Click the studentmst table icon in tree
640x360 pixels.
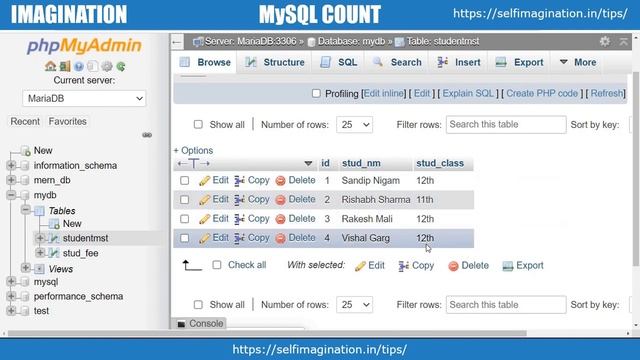point(54,238)
